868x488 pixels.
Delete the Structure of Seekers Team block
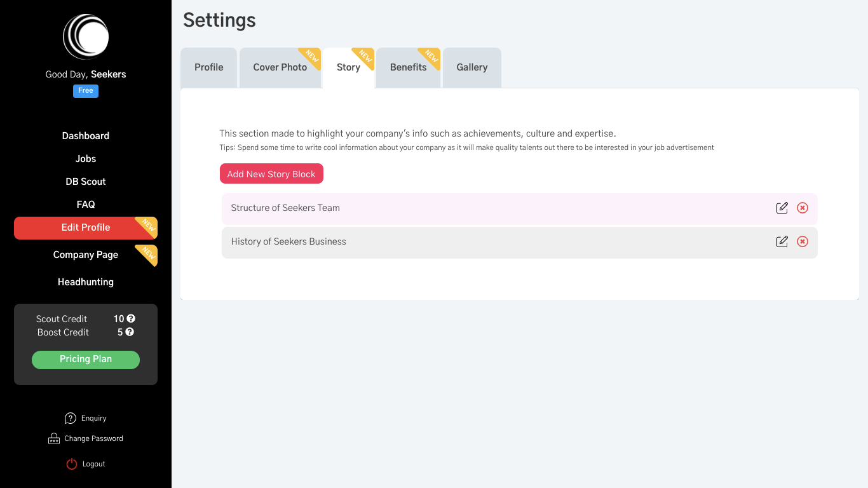click(803, 208)
